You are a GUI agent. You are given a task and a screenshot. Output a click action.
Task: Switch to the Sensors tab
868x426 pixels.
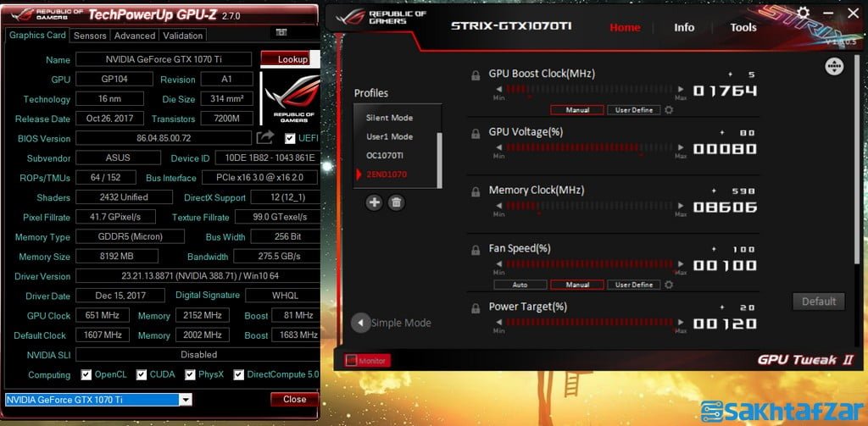point(90,36)
